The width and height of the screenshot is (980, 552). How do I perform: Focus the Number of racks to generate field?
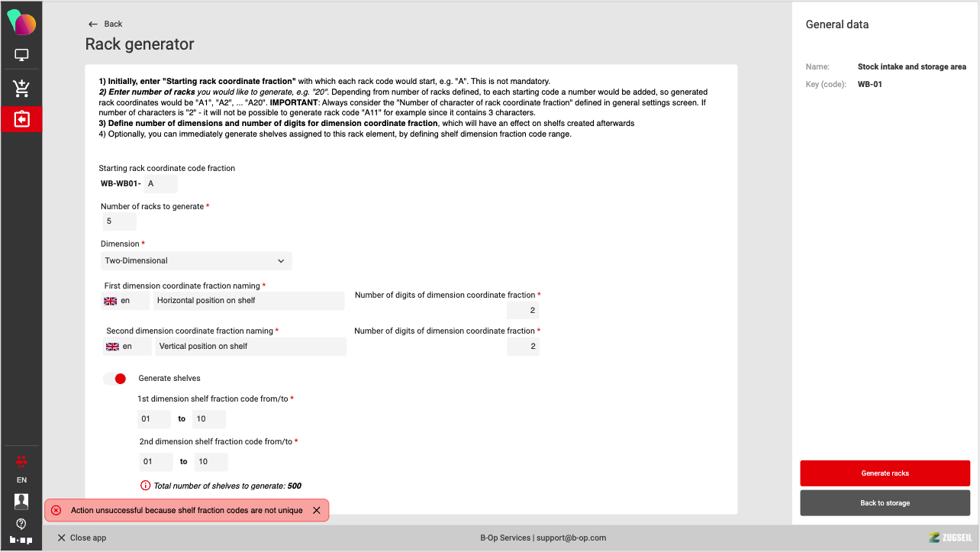coord(119,221)
